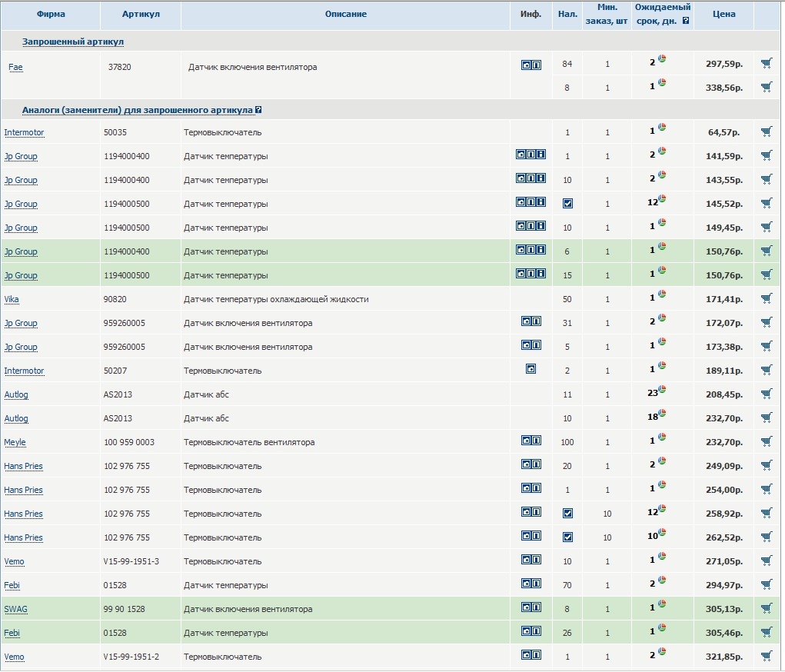Toggle availability checkbox in 145,52р. Jp Group row
This screenshot has width=785, height=672.
(x=567, y=203)
